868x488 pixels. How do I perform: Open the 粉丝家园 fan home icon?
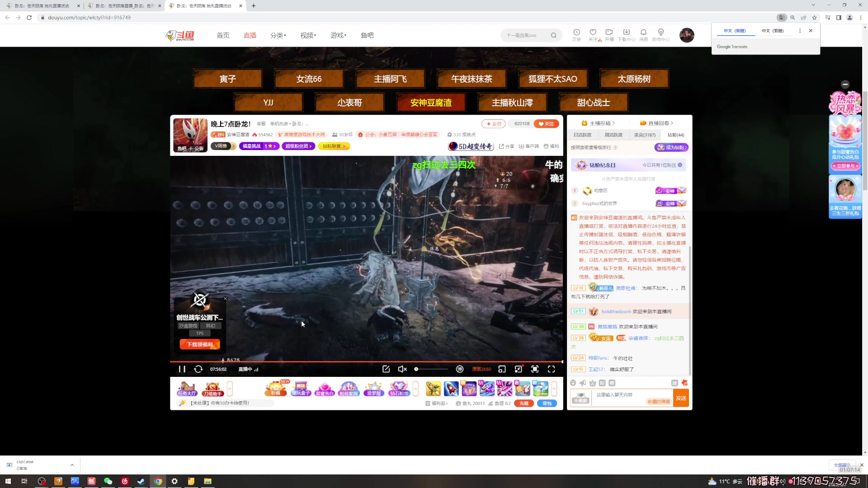(349, 389)
